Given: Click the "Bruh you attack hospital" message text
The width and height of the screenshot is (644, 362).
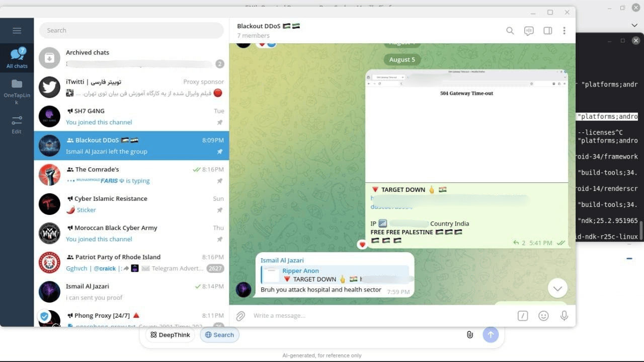Looking at the screenshot, I should (321, 290).
